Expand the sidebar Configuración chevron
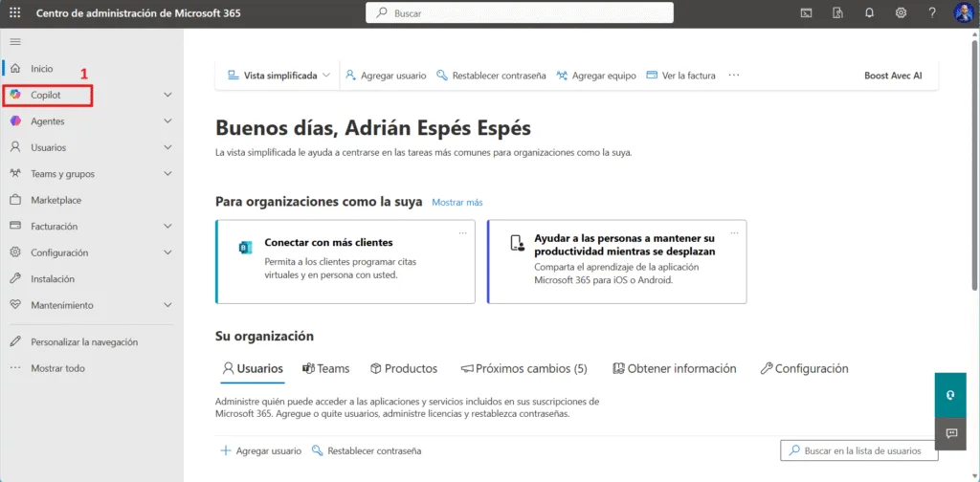The height and width of the screenshot is (482, 980). coord(167,252)
